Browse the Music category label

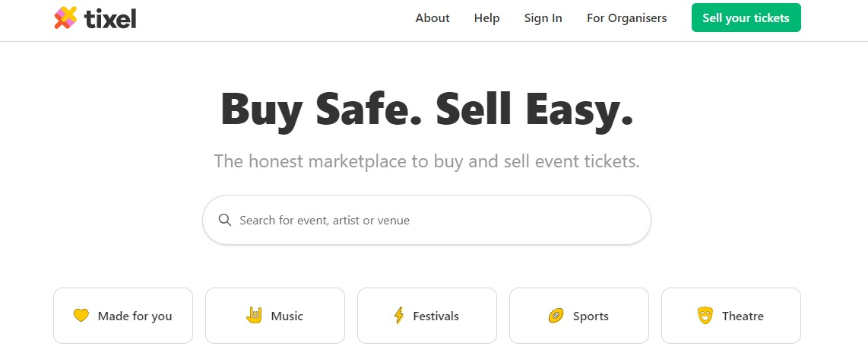click(x=287, y=316)
